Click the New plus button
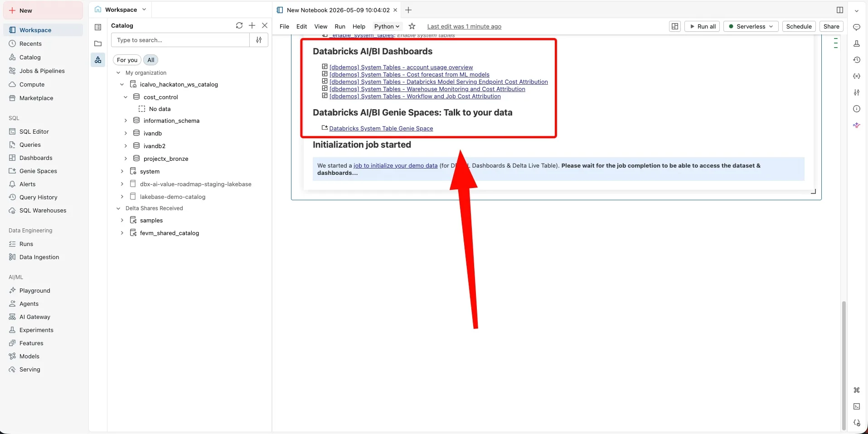This screenshot has height=434, width=868. pos(43,10)
